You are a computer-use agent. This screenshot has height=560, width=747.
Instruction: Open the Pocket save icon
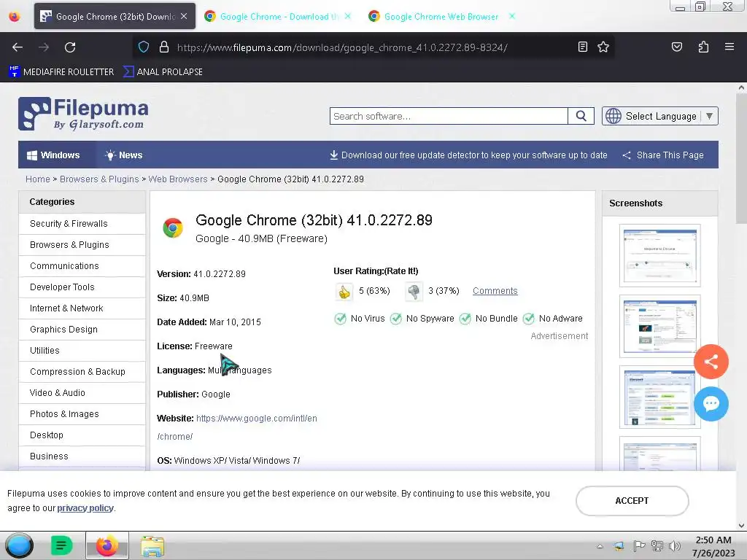point(676,47)
